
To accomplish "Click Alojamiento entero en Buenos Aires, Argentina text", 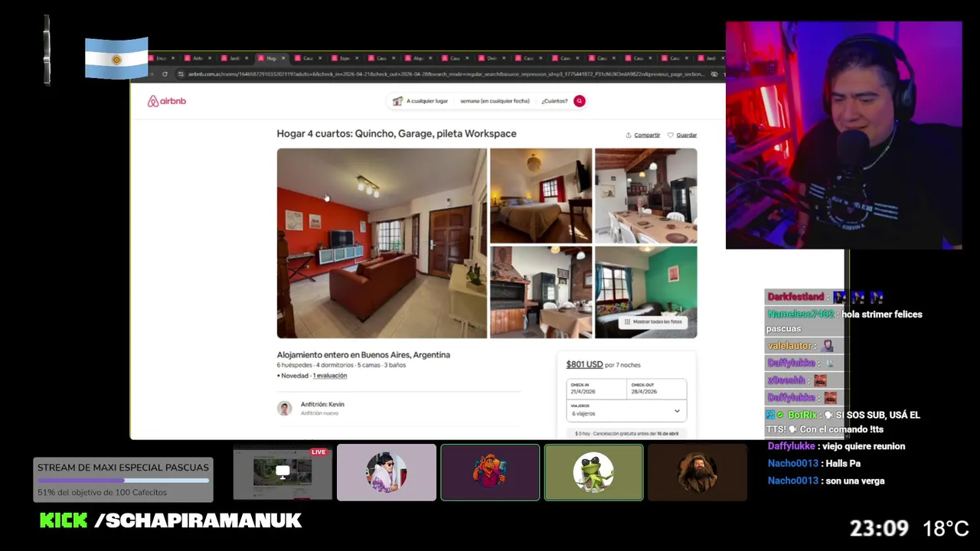I will click(364, 355).
